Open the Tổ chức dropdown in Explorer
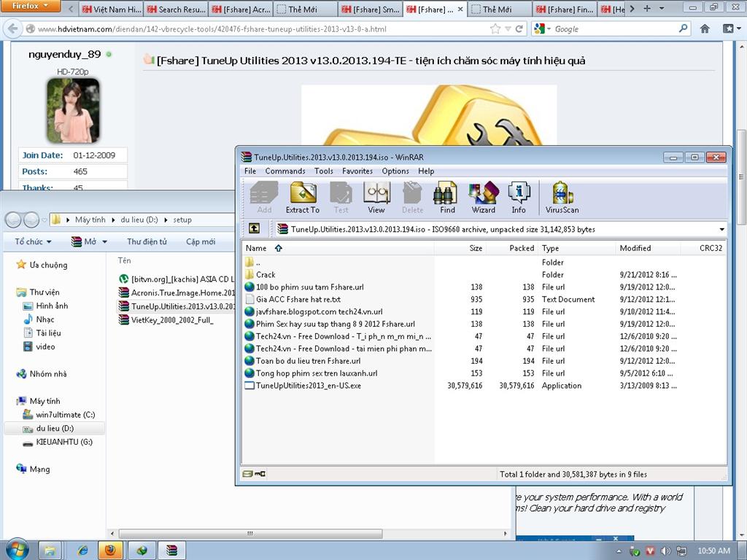 click(34, 241)
